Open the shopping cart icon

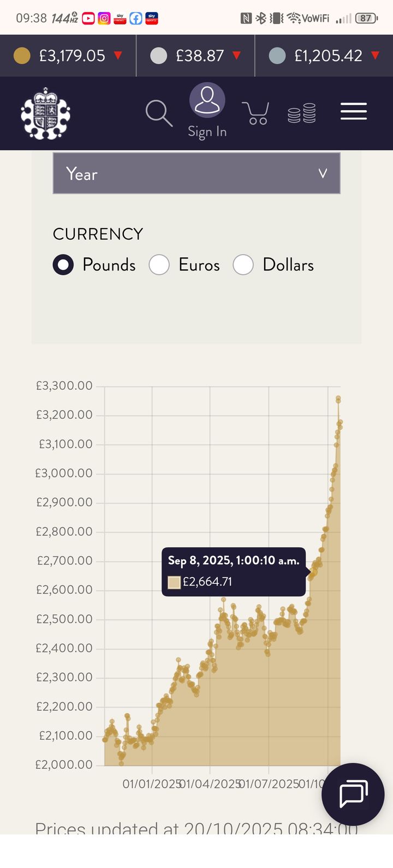(255, 113)
